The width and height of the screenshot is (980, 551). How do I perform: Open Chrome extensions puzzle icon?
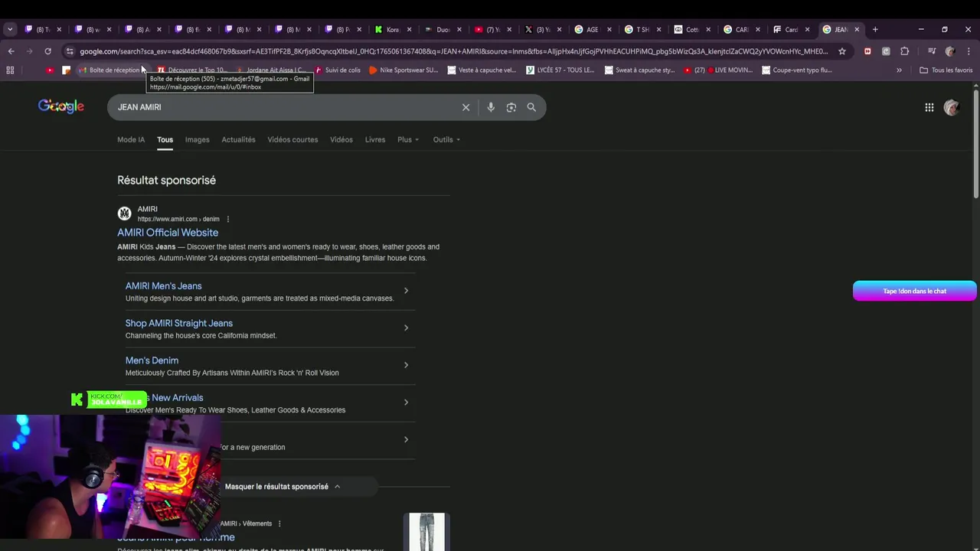(904, 51)
